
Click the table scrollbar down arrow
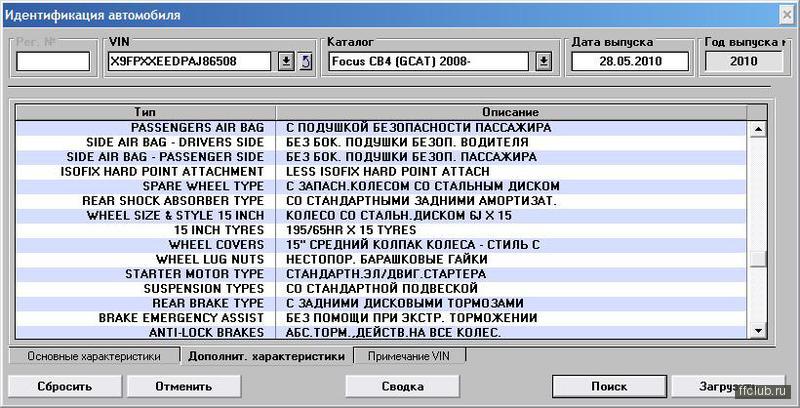[758, 330]
